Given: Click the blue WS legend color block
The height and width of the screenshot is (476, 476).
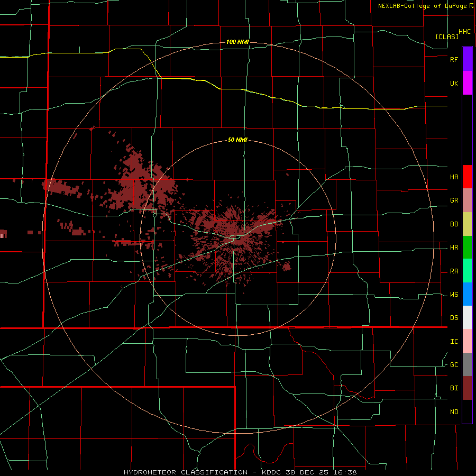Looking at the screenshot, I should (x=467, y=294).
